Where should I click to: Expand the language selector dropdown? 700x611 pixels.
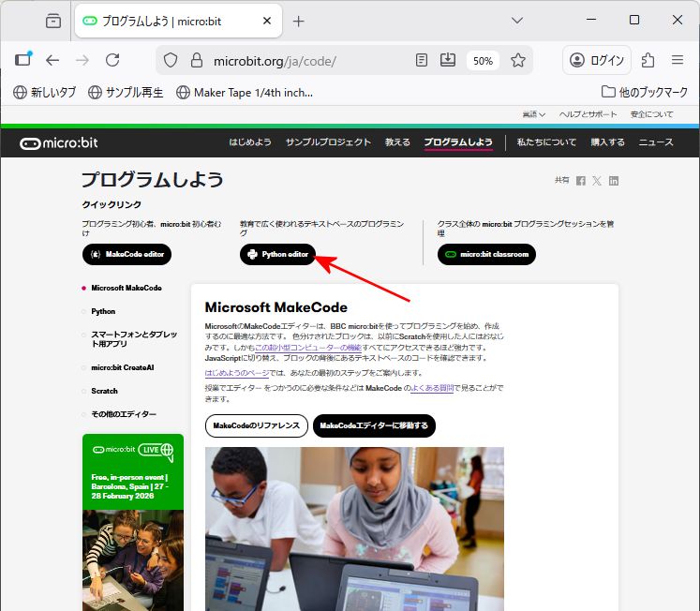click(534, 114)
